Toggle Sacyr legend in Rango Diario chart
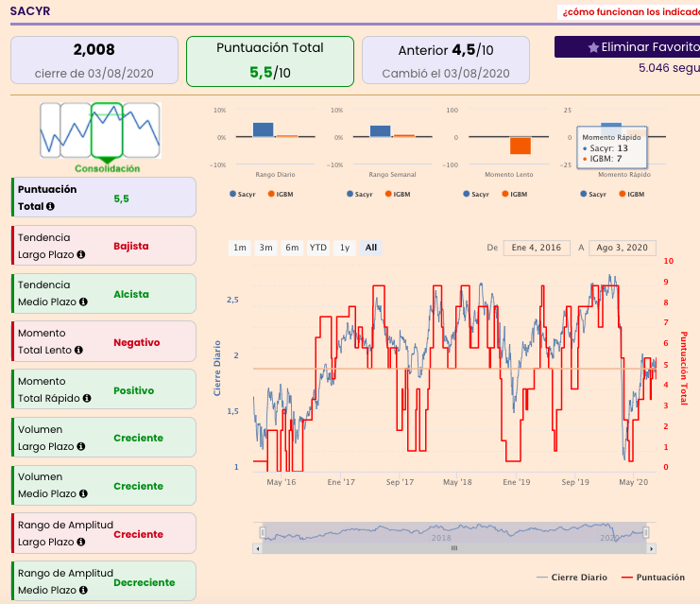Image resolution: width=700 pixels, height=604 pixels. point(243,194)
